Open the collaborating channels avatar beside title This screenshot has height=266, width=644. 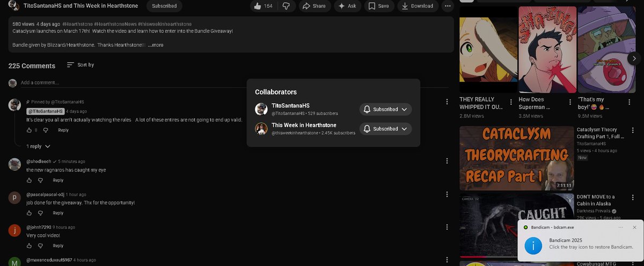(15, 6)
